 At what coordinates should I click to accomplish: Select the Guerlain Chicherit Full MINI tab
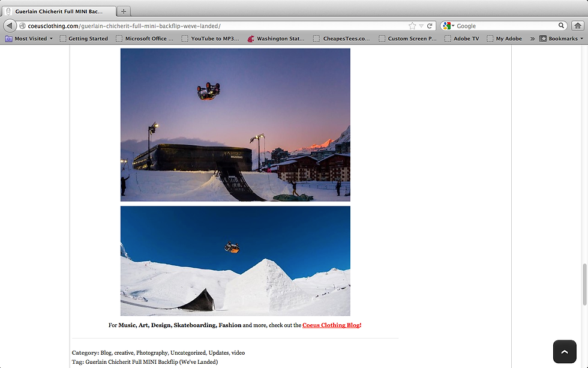pyautogui.click(x=59, y=11)
